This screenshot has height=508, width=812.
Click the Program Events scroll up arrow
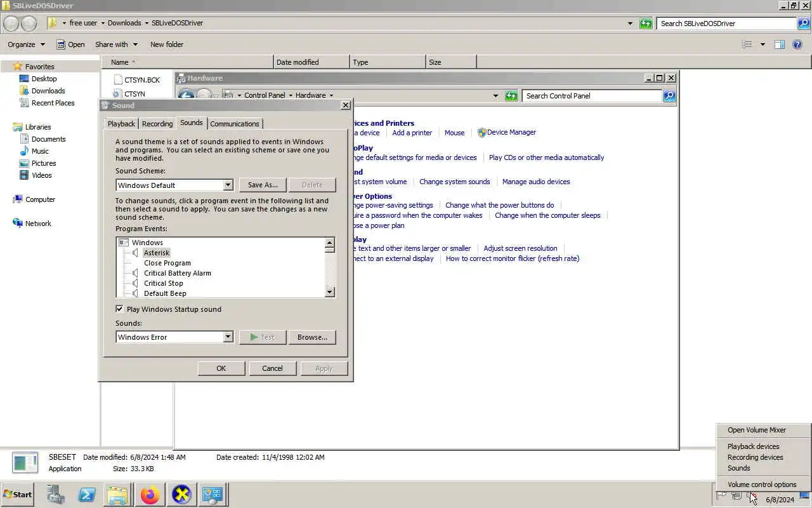(329, 243)
